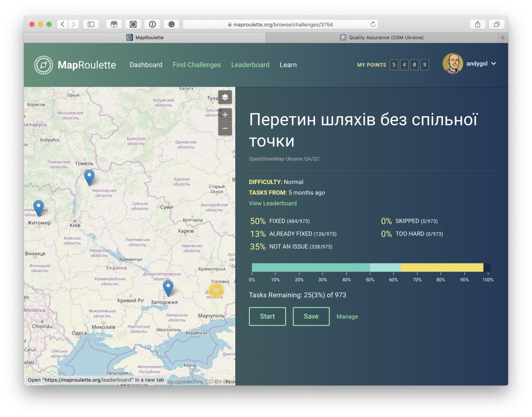Click the SKIPPED (0/973) statistic
Screen dimensions: 532x417
tap(409, 221)
